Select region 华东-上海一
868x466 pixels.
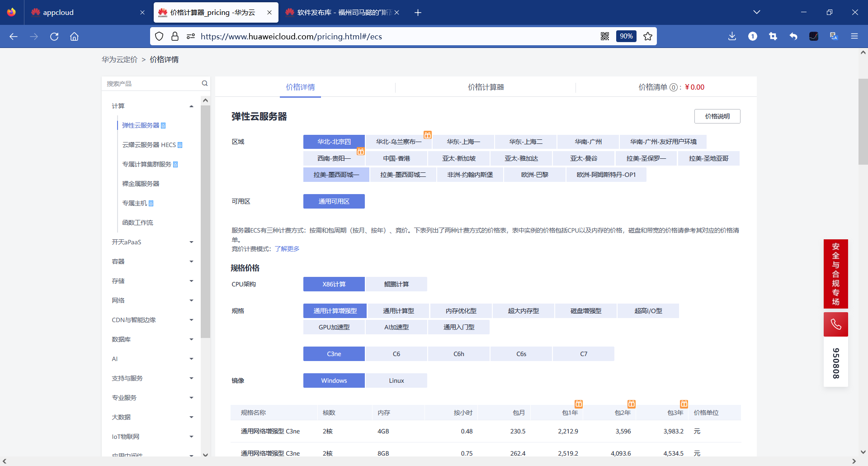463,142
